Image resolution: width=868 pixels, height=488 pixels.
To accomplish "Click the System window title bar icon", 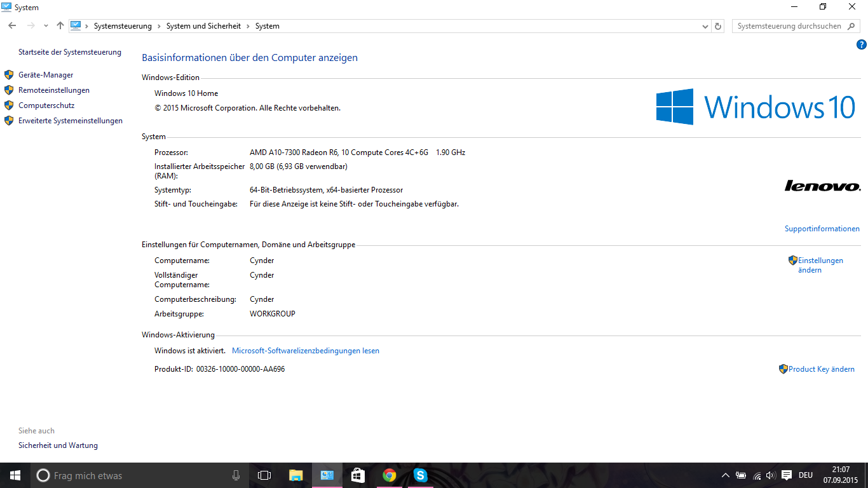I will (6, 7).
